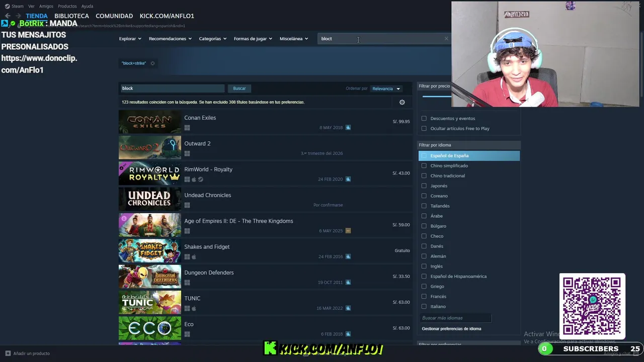Clear the store search box with X
Viewport: 644px width, 362px height.
[446, 39]
